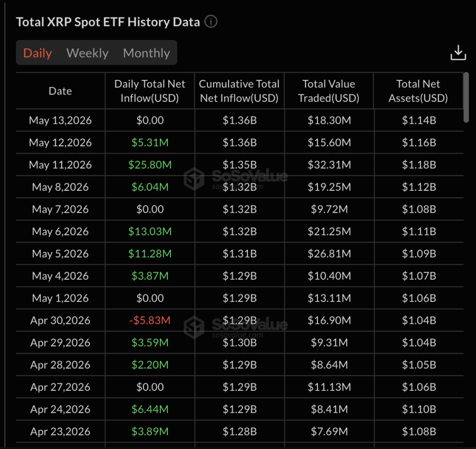
Task: Select the May 11,2026 date cell
Action: [x=60, y=165]
